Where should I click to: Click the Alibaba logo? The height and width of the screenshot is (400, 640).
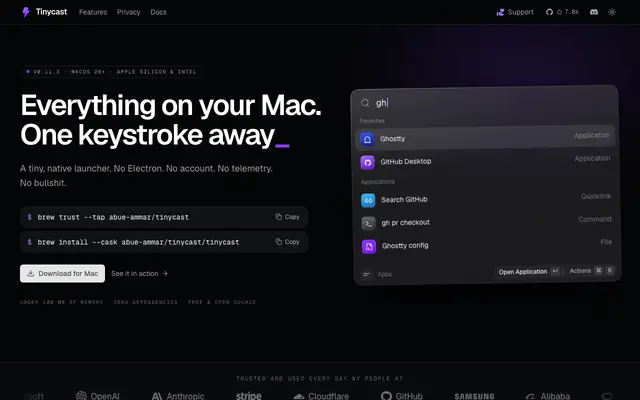(x=548, y=396)
